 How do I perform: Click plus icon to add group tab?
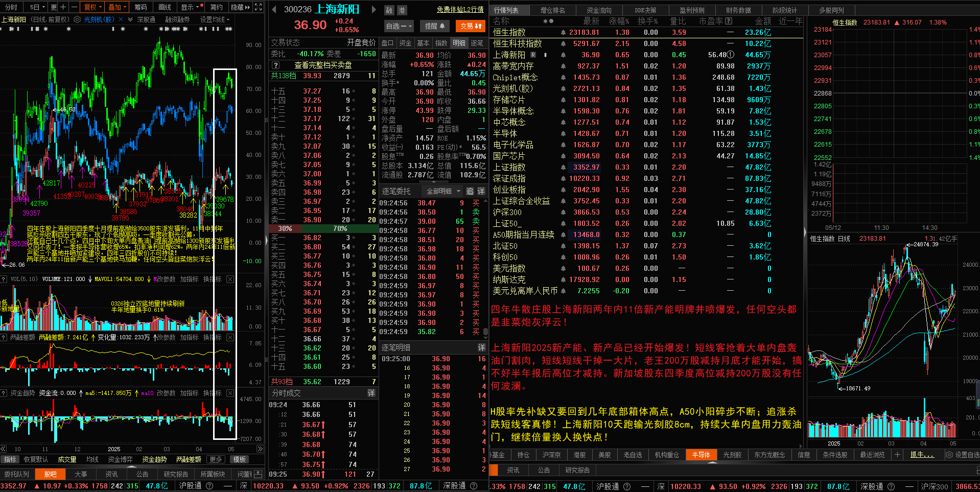pyautogui.click(x=897, y=454)
